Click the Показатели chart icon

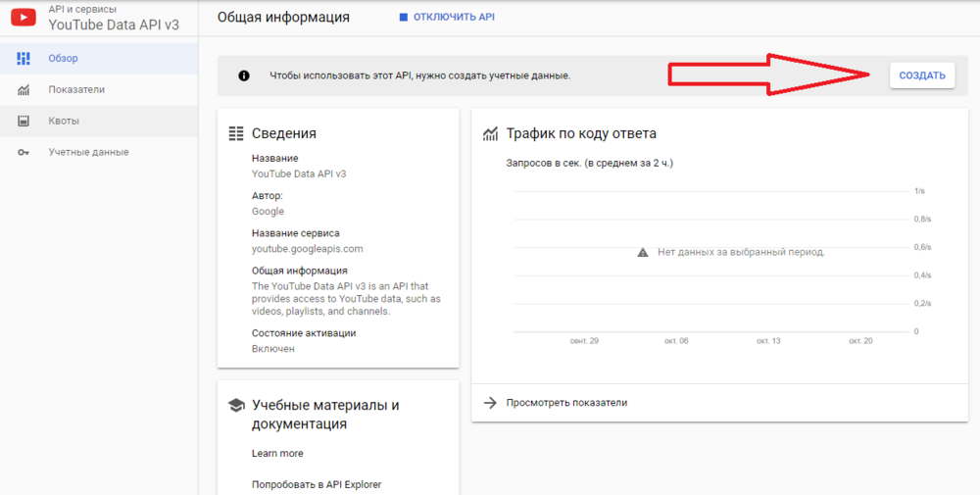(24, 90)
